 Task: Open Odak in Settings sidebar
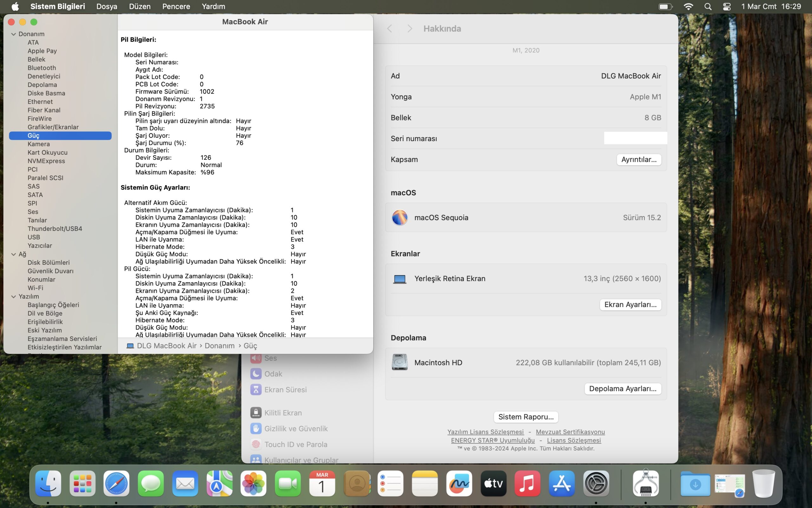click(x=266, y=374)
